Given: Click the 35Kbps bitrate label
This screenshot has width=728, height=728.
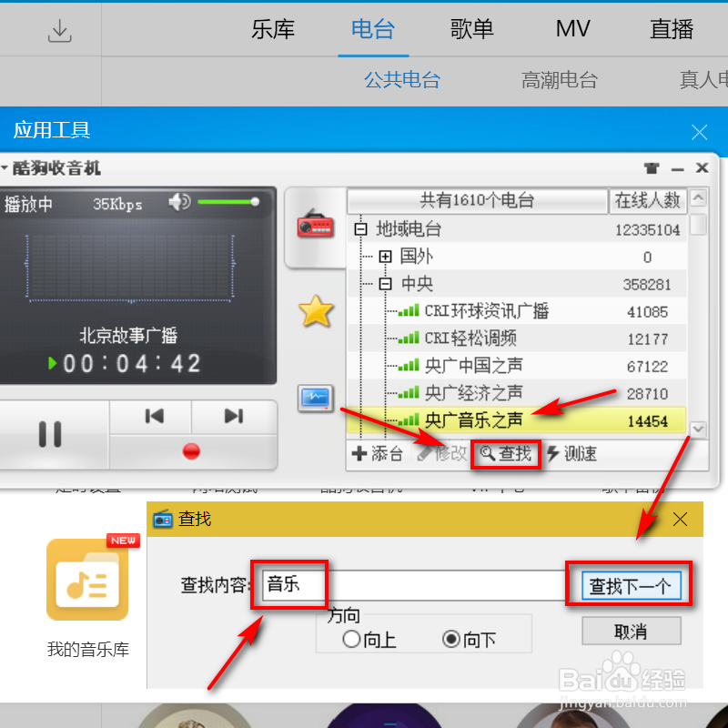Looking at the screenshot, I should click(117, 204).
